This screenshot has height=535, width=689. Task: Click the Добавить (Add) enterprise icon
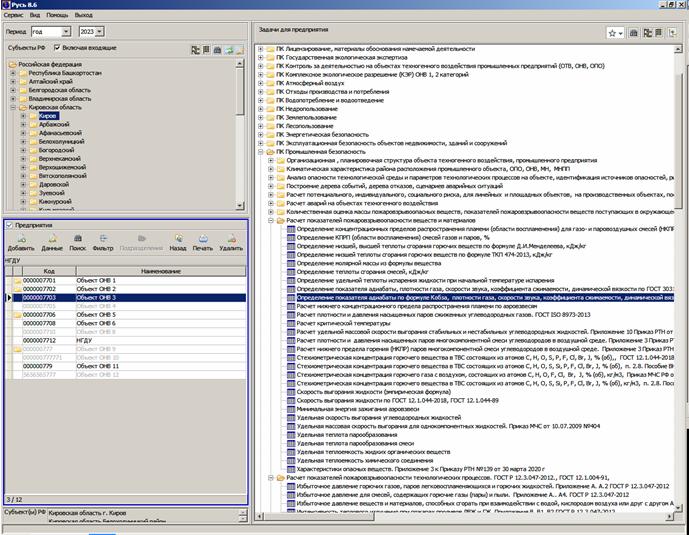20,241
